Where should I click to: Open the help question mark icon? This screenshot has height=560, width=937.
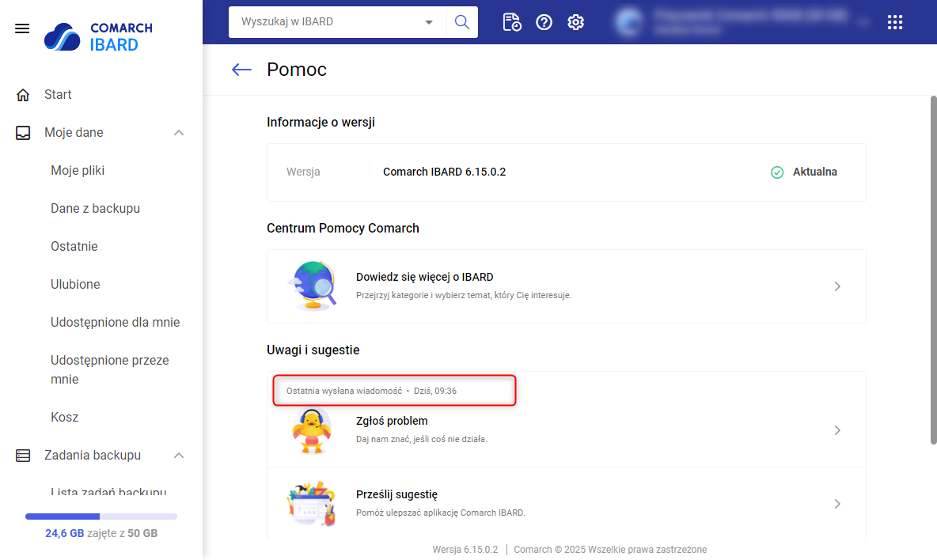[x=544, y=22]
